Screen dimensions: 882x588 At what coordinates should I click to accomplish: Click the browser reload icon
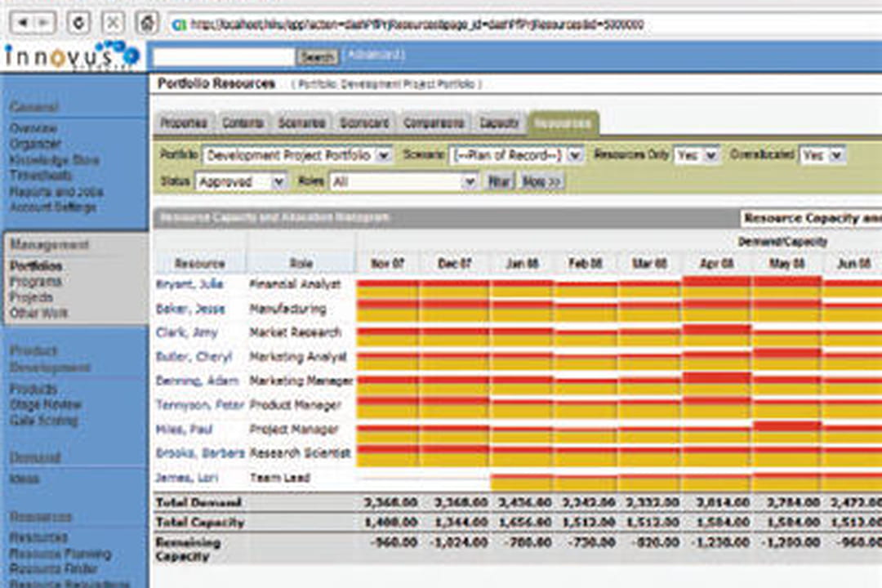tap(78, 23)
